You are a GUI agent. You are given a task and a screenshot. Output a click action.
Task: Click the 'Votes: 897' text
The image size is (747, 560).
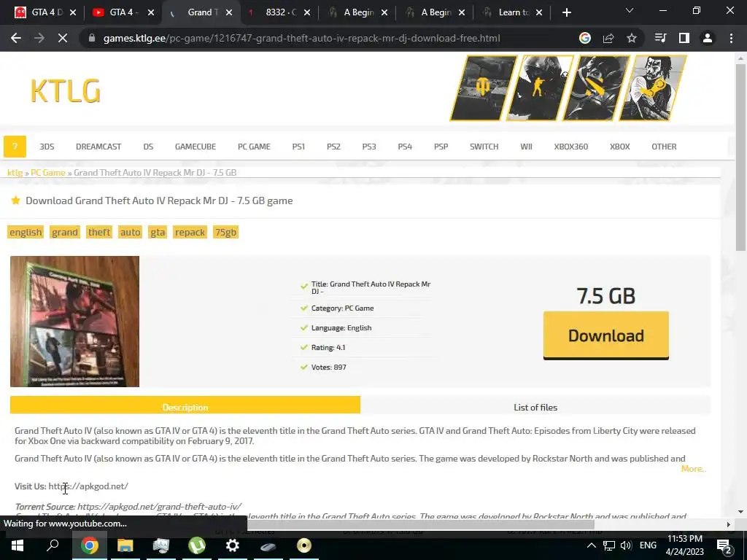329,367
